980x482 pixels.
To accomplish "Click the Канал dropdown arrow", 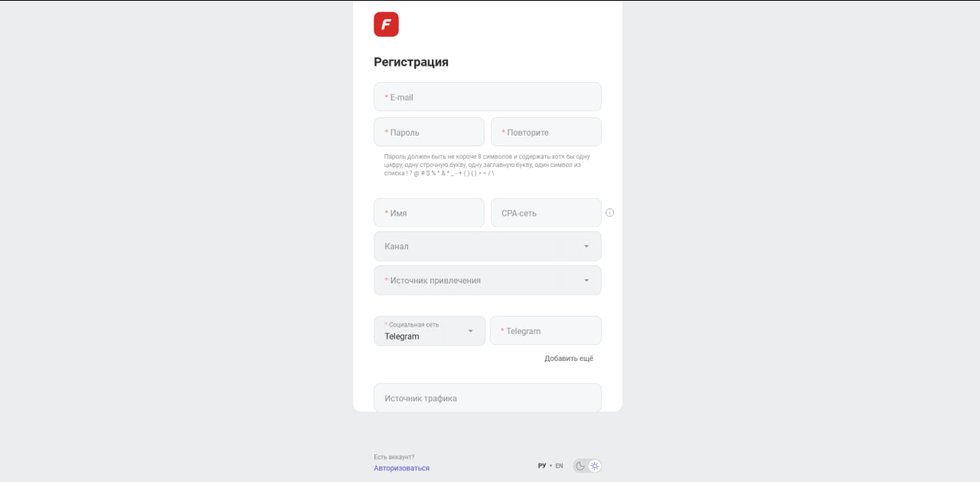I will (x=586, y=247).
